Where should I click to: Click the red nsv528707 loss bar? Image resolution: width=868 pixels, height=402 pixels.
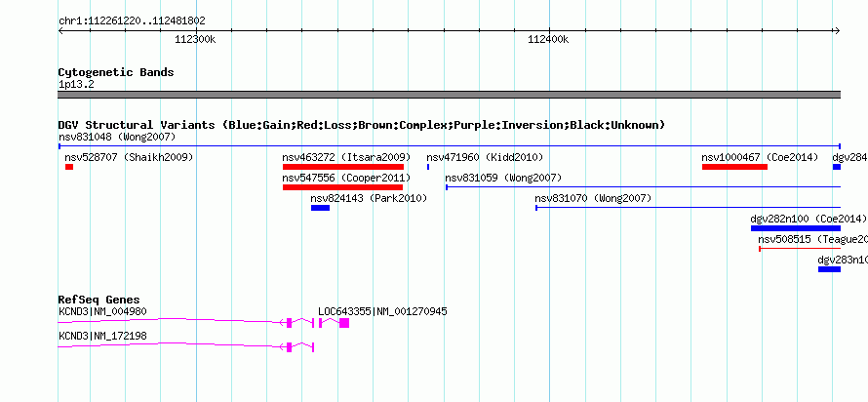click(69, 167)
